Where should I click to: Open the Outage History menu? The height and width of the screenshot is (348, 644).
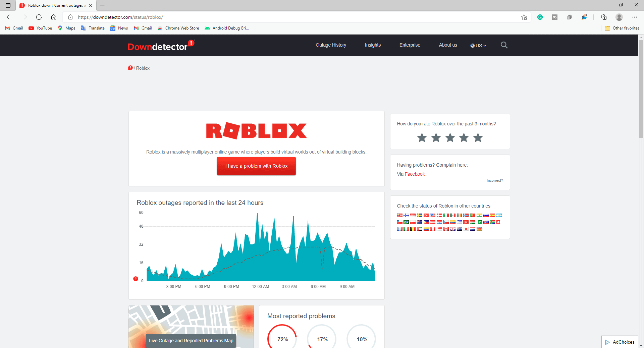[x=331, y=45]
